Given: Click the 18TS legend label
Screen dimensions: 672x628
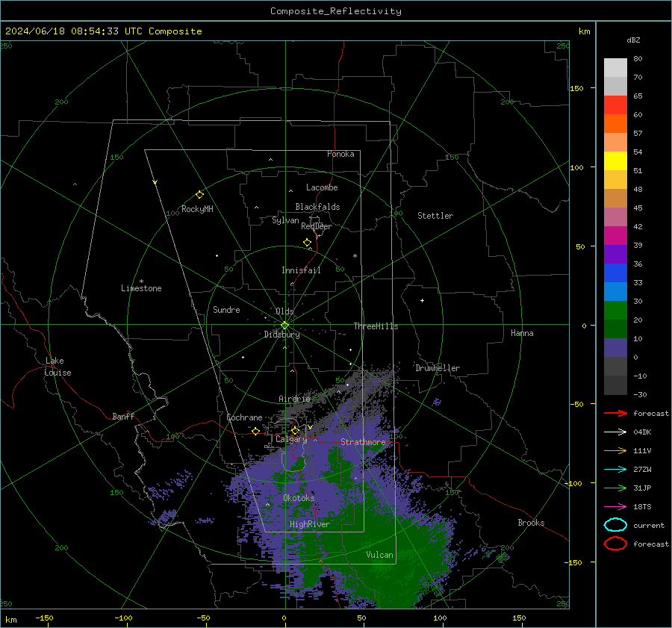Looking at the screenshot, I should coord(642,507).
